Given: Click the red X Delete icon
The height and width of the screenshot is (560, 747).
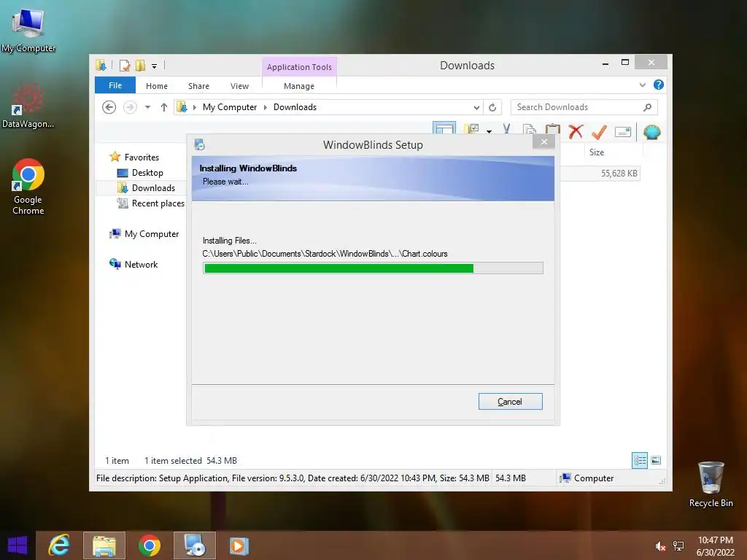Looking at the screenshot, I should [576, 131].
